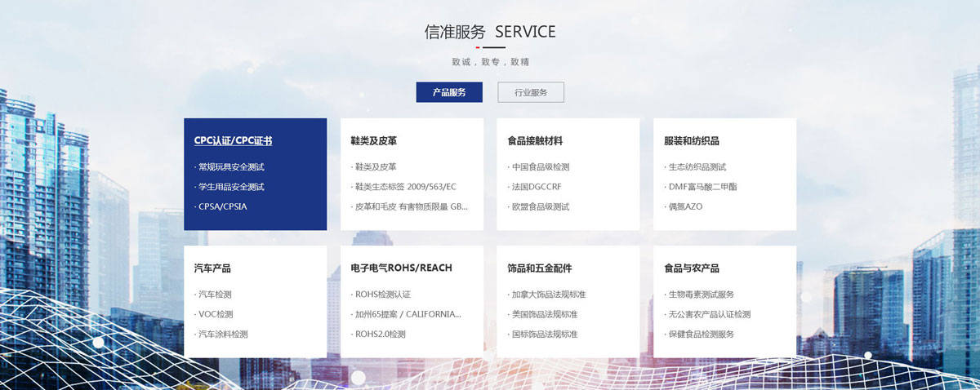The width and height of the screenshot is (980, 390).
Task: Select the 产品服务 tab
Action: [449, 92]
